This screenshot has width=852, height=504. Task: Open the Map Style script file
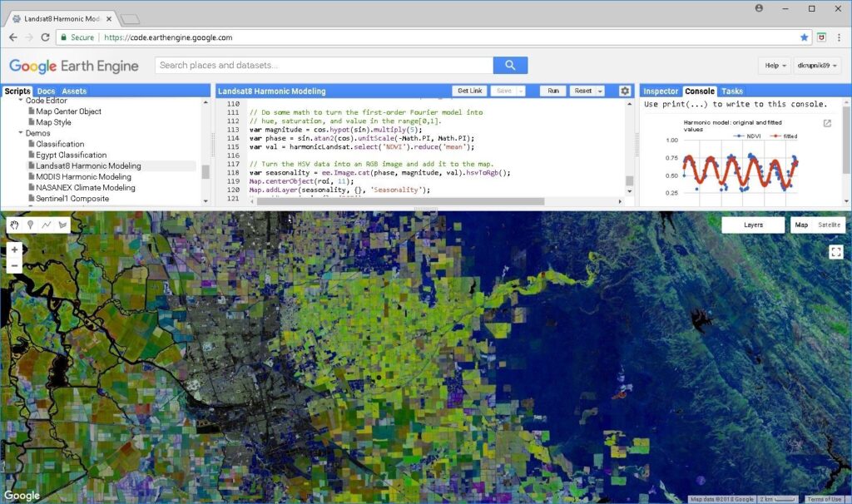53,122
